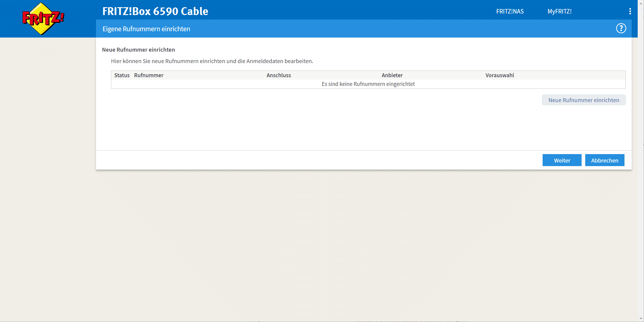Click the Vorauswahl column header
The image size is (644, 322).
[x=500, y=75]
